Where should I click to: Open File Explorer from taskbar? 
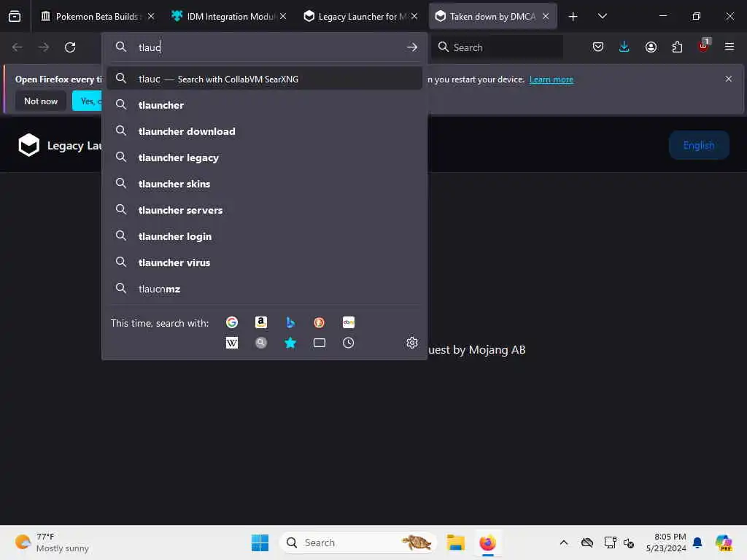coord(455,542)
